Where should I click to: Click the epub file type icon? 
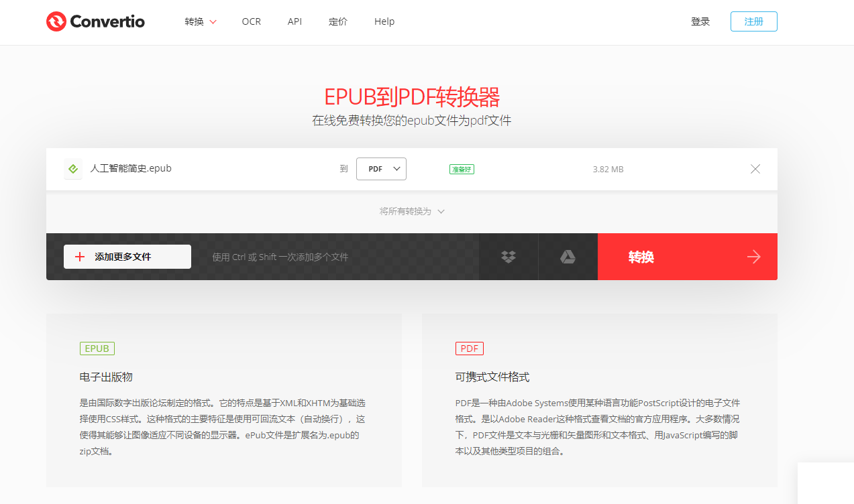(x=73, y=169)
